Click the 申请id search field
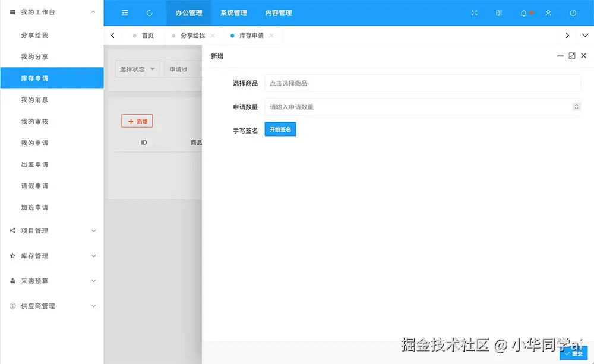Viewport: 594px width, 364px height. point(184,69)
